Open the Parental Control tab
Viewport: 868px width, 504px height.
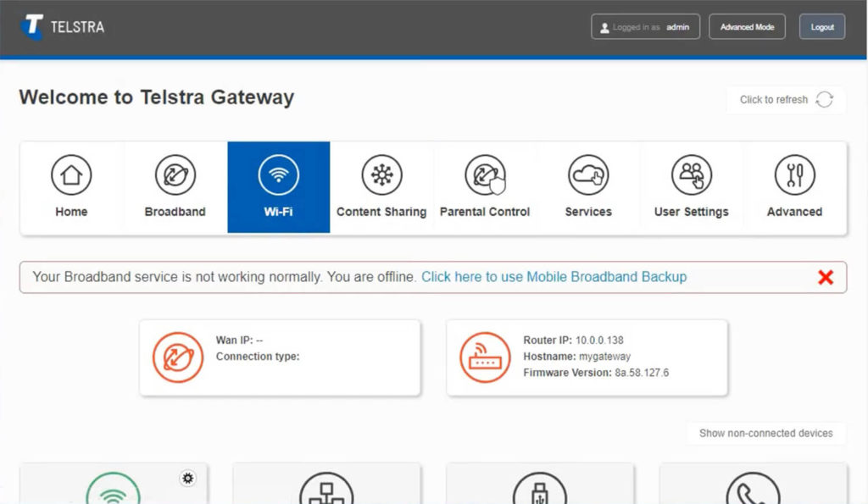point(485,174)
